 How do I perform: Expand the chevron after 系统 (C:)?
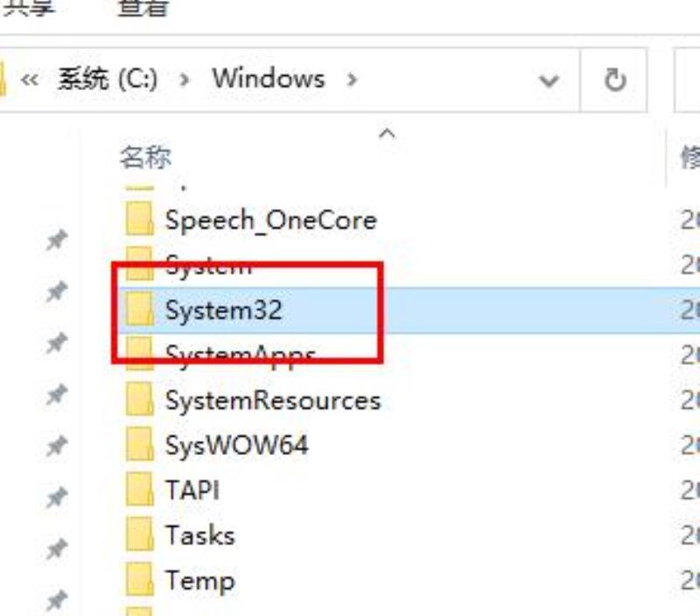click(184, 80)
